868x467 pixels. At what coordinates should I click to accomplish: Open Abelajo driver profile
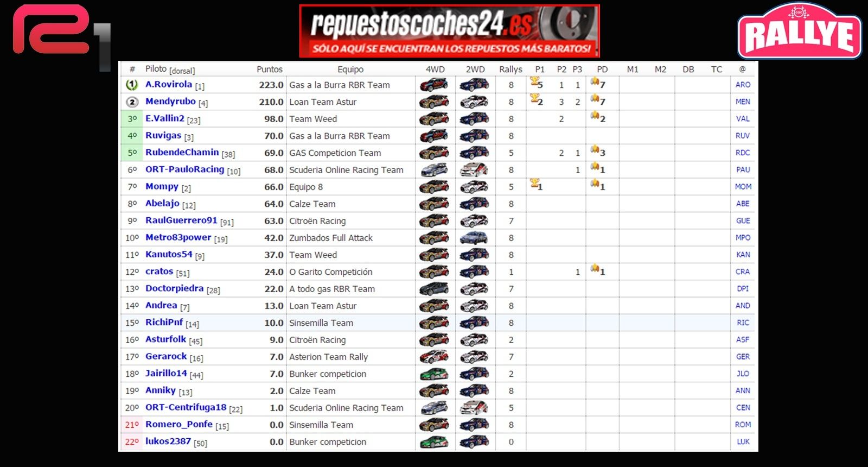pos(162,203)
